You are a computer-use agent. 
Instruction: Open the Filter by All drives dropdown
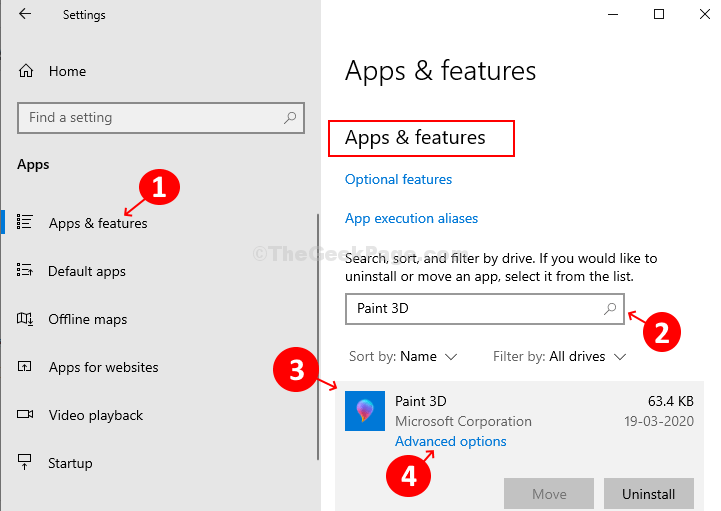[x=560, y=356]
